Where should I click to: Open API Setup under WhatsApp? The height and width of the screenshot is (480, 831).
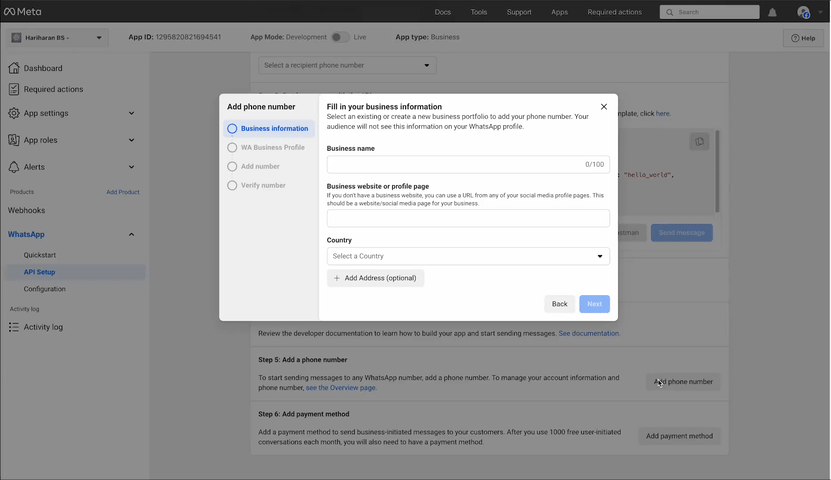pos(39,272)
